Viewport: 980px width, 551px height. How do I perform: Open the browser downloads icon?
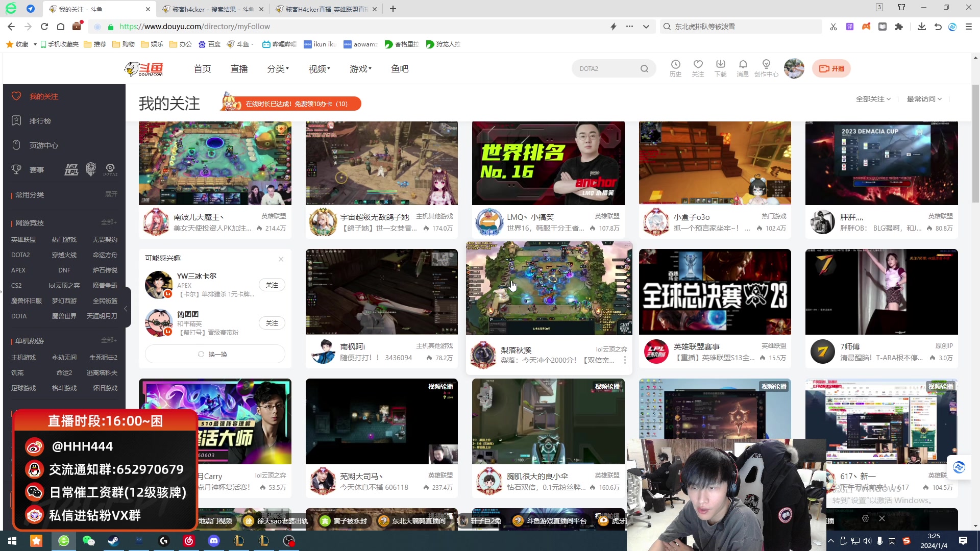click(x=921, y=27)
